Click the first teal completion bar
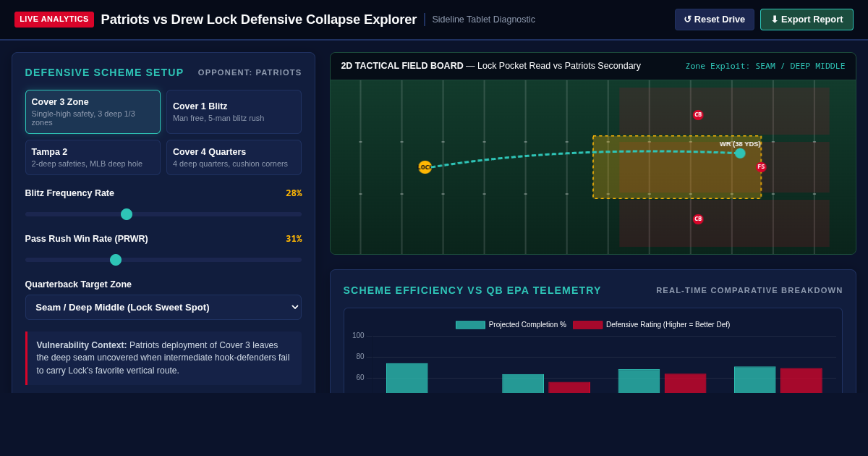 [x=407, y=378]
